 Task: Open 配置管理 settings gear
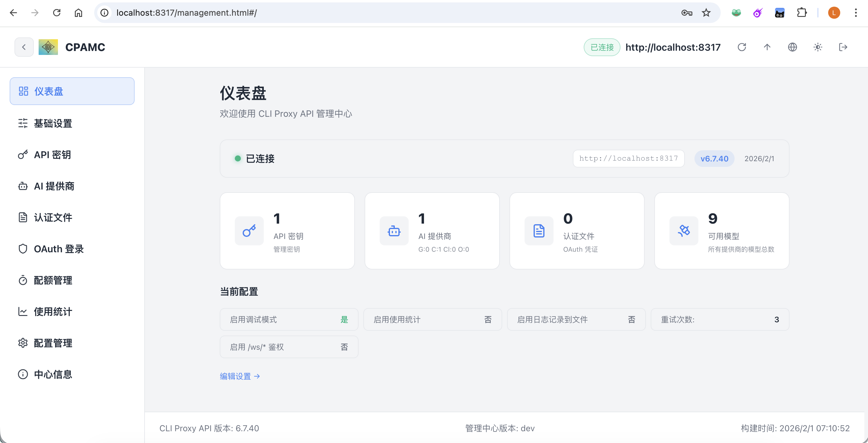[x=23, y=343]
